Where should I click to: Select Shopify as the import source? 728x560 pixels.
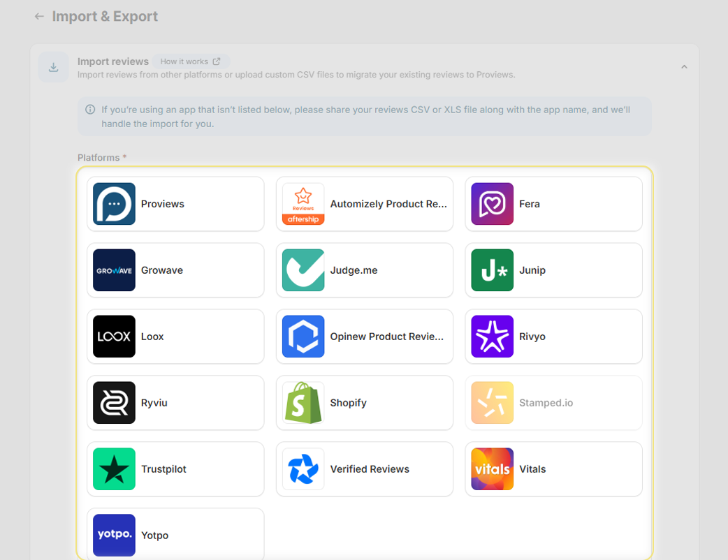click(303, 402)
